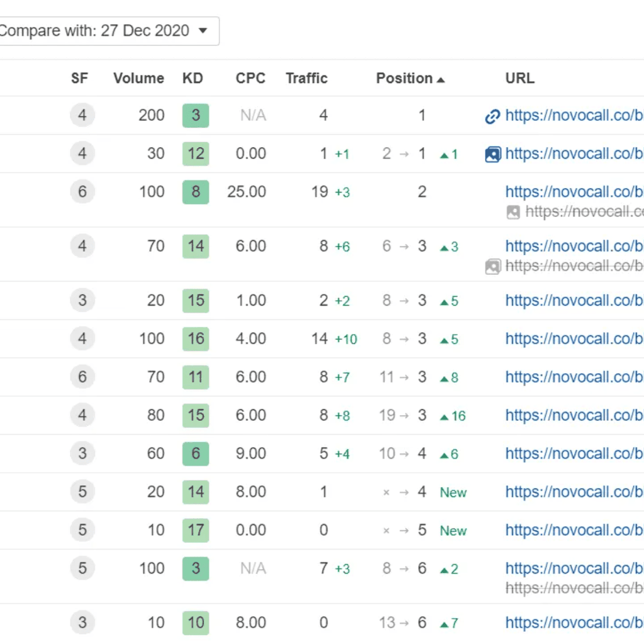Click the 'New' label in the position 5 row
The width and height of the screenshot is (644, 644).
(x=453, y=531)
